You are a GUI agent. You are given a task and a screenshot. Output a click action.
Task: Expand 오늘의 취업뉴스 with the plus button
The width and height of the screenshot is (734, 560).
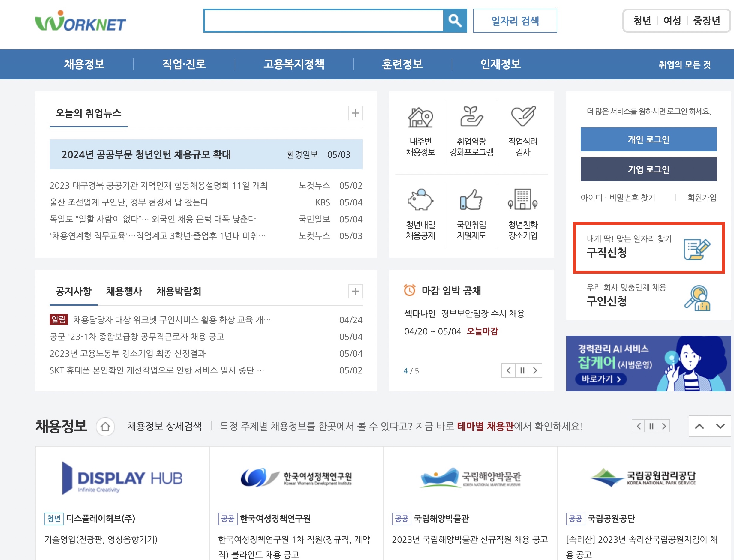pos(355,113)
